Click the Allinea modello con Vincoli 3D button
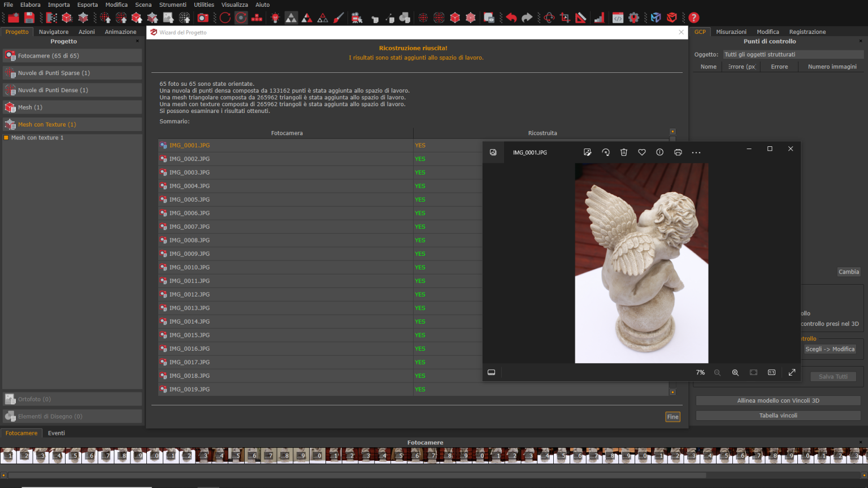The height and width of the screenshot is (488, 868). pyautogui.click(x=778, y=400)
